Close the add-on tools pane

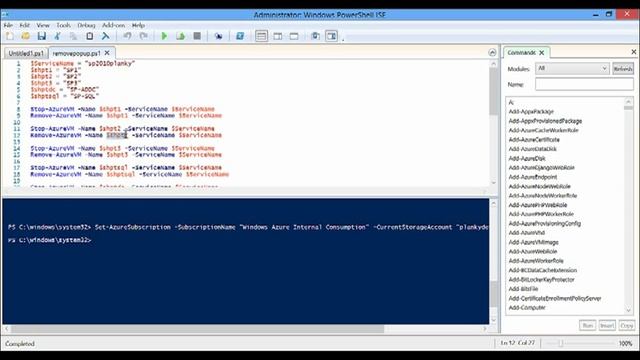pyautogui.click(x=633, y=52)
